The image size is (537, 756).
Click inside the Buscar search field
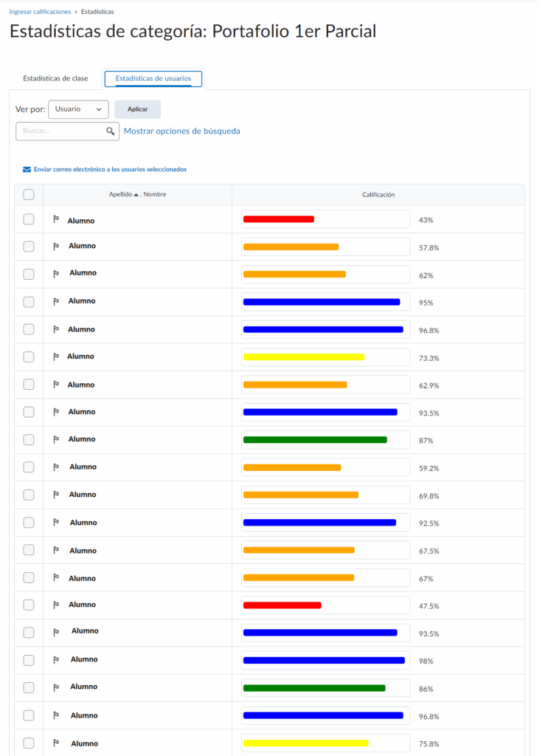[x=60, y=131]
